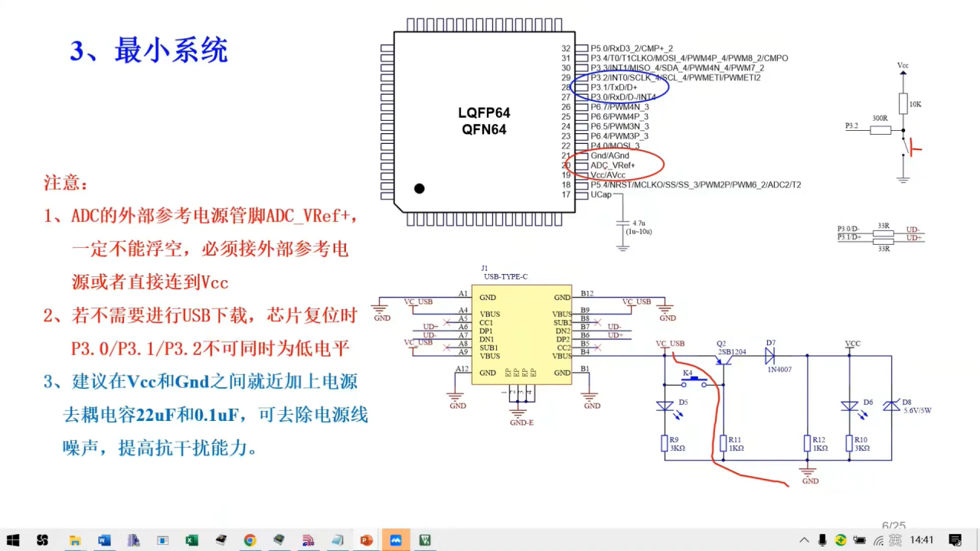Click the 2SB1204 transistor label
Screen dimensions: 980x551
click(731, 352)
